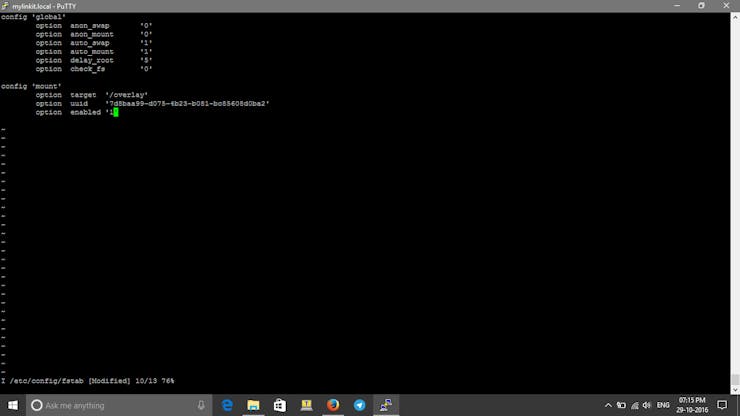Click the microphone icon in the search box

tap(201, 405)
